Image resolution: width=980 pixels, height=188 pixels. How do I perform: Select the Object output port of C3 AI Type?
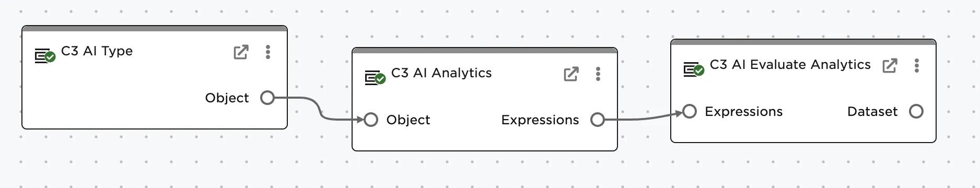click(x=267, y=98)
